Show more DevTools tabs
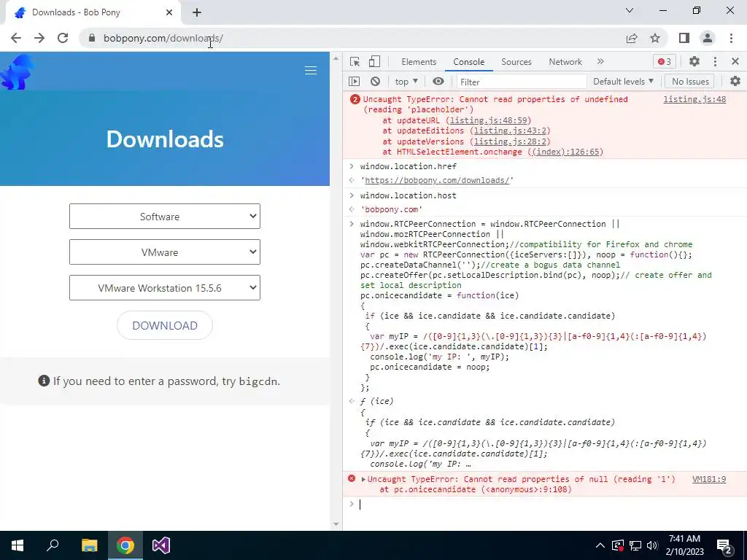The image size is (747, 560). (600, 61)
